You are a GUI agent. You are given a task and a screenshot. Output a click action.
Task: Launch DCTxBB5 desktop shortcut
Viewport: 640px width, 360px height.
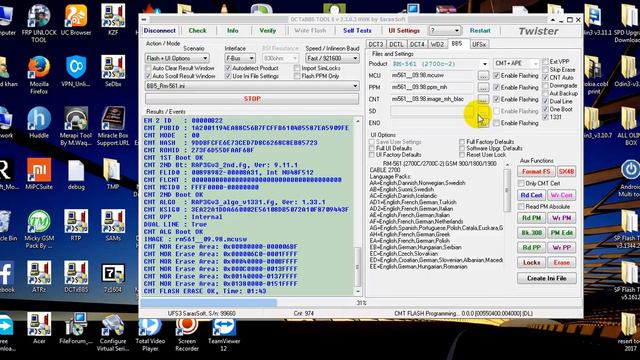pyautogui.click(x=76, y=277)
